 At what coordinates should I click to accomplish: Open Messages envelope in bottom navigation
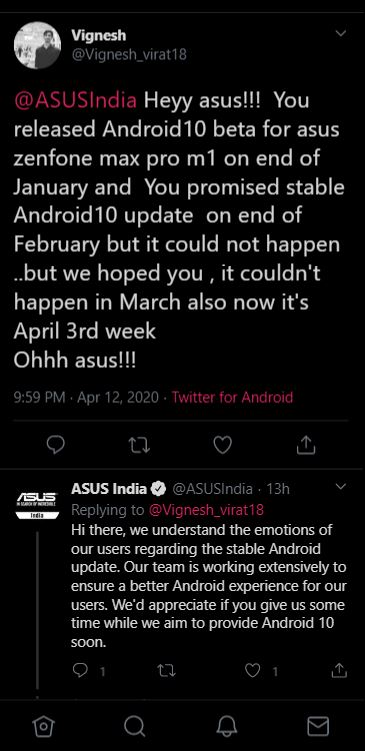pos(318,727)
